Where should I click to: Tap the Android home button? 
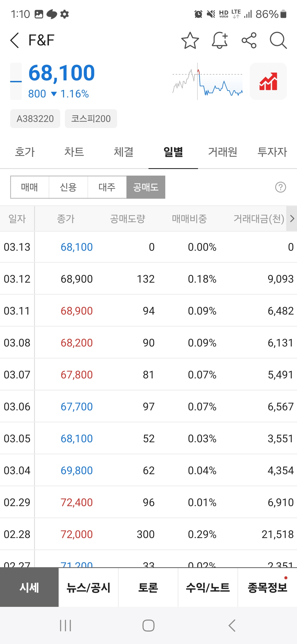pyautogui.click(x=148, y=626)
